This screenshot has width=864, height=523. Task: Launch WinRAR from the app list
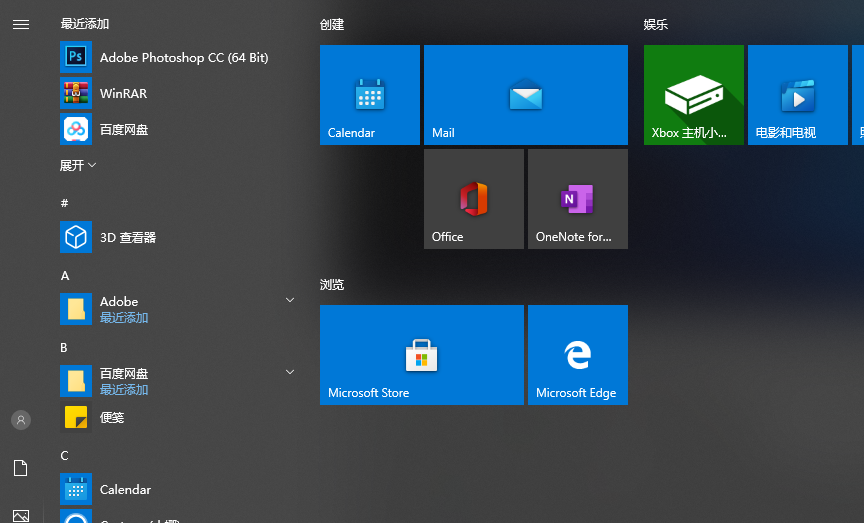(123, 94)
